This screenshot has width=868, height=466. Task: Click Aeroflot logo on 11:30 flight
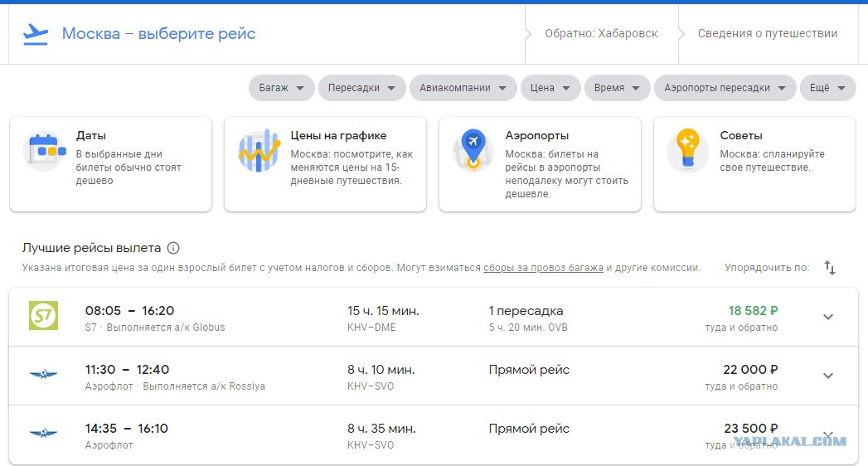point(44,375)
